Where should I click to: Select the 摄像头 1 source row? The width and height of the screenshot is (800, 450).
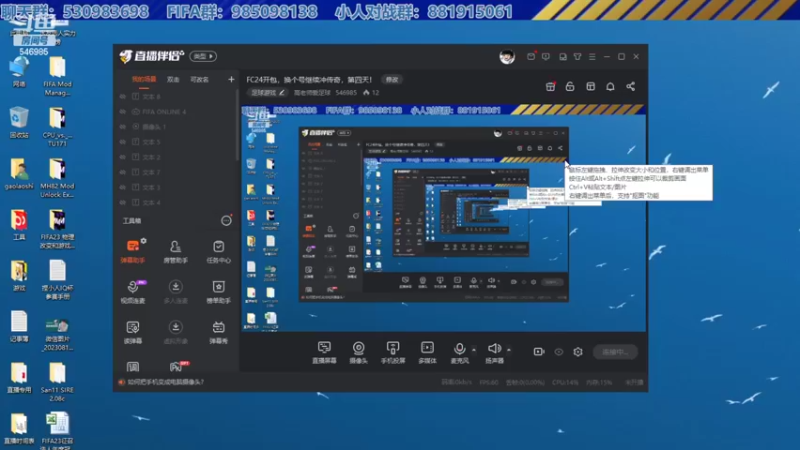(x=177, y=127)
